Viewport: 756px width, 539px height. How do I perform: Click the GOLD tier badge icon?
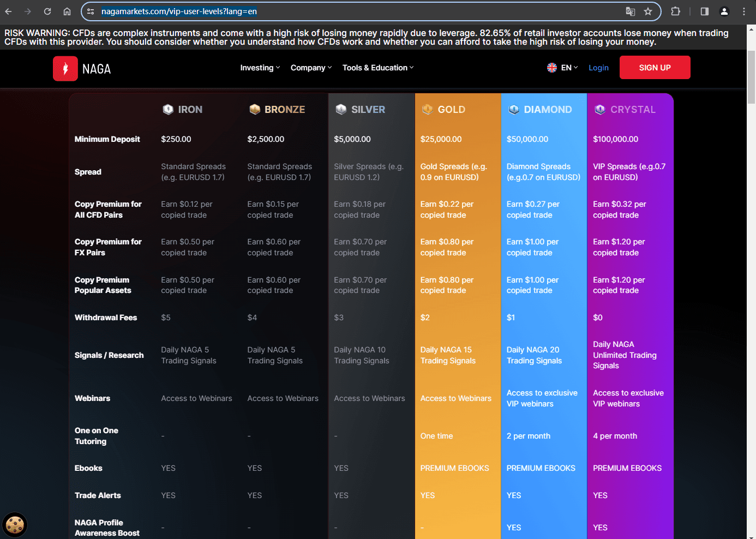coord(428,109)
